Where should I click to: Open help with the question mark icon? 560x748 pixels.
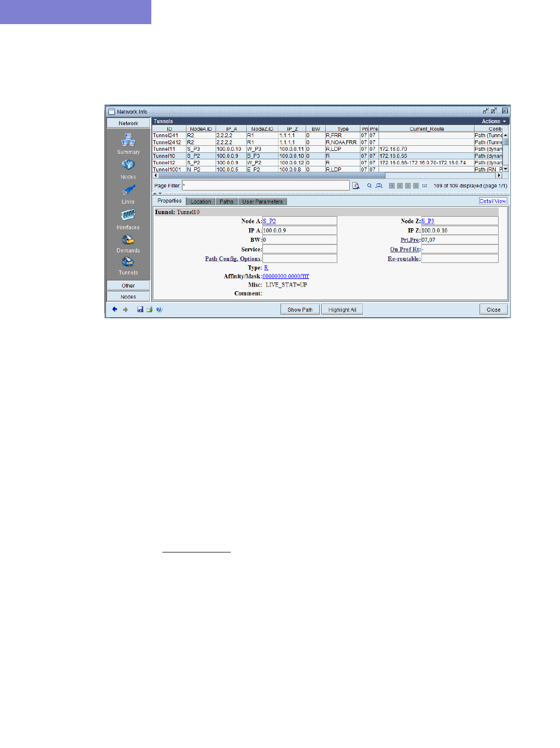click(x=159, y=310)
